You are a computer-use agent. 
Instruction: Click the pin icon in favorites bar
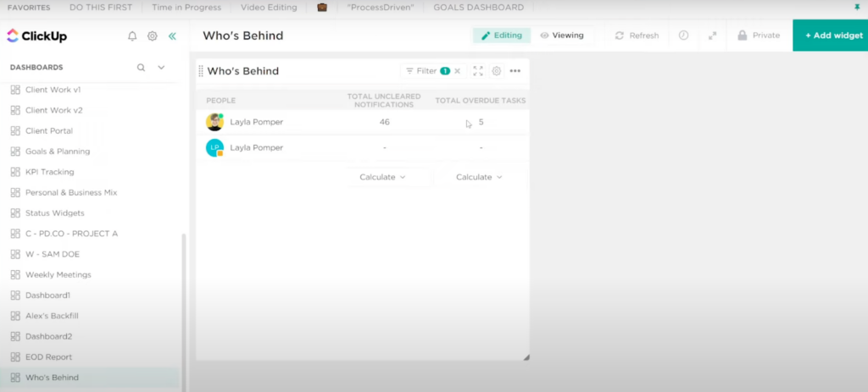tap(858, 7)
